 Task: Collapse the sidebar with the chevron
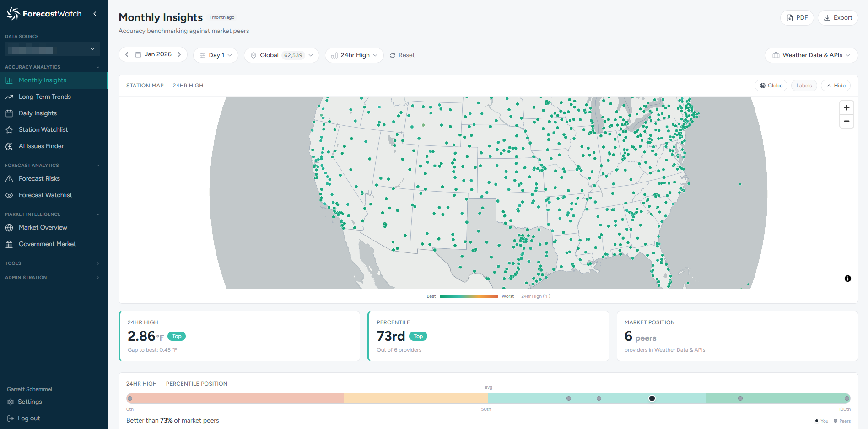(95, 14)
